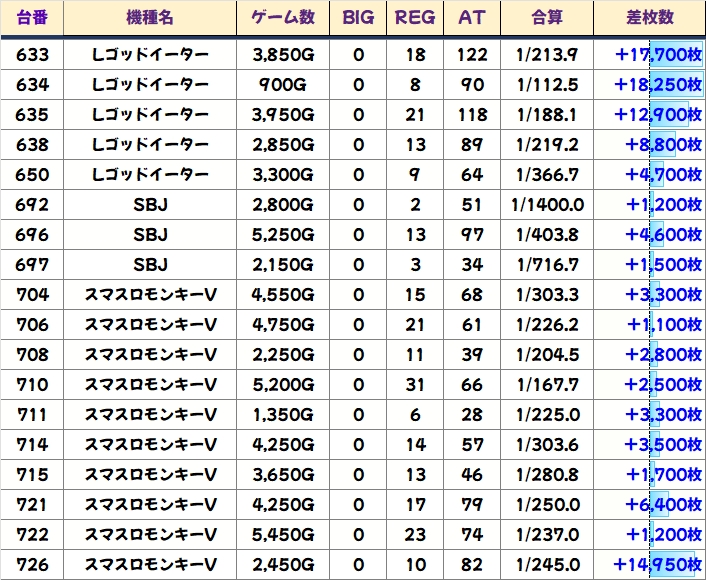Screen dimensions: 706x580
Task: Click the AT count 118 cell
Action: coord(472,115)
